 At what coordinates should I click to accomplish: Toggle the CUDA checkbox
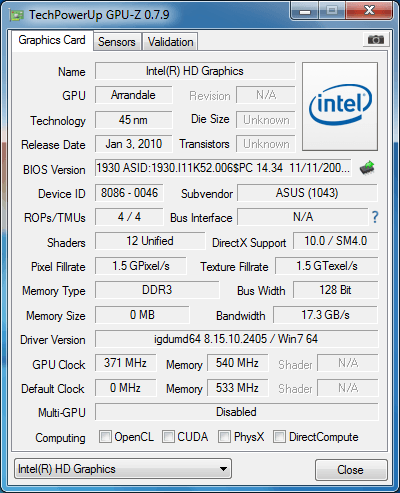pos(168,437)
